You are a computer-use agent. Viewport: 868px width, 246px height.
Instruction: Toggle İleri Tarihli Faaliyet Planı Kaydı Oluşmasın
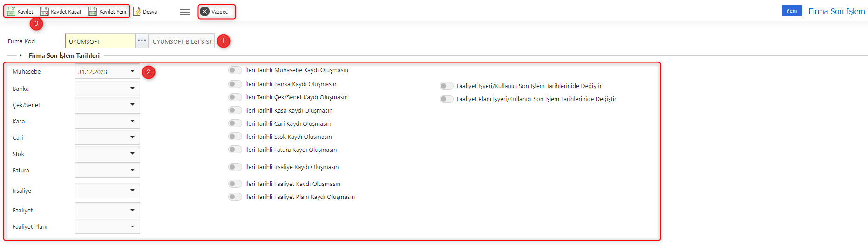coord(235,197)
